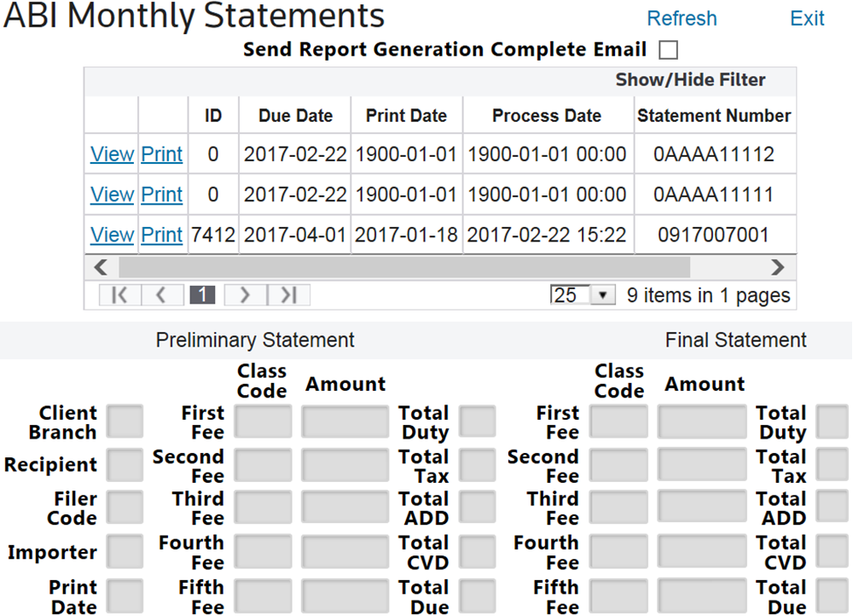Click Final Statement Total Duty field

pyautogui.click(x=832, y=422)
